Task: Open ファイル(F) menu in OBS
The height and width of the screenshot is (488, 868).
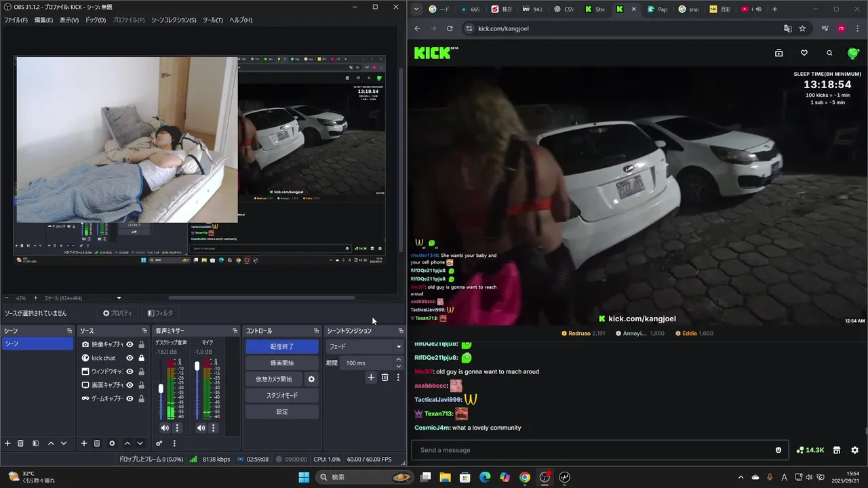Action: 16,20
